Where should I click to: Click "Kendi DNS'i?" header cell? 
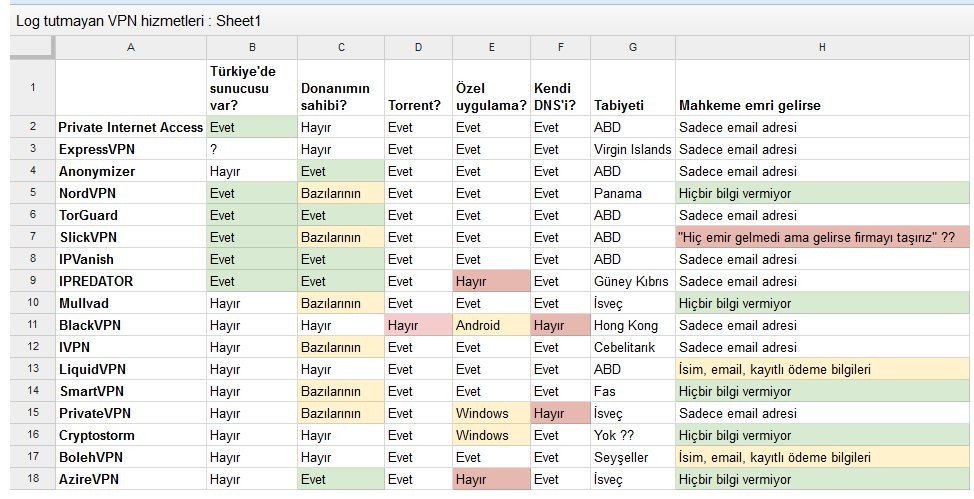click(560, 88)
